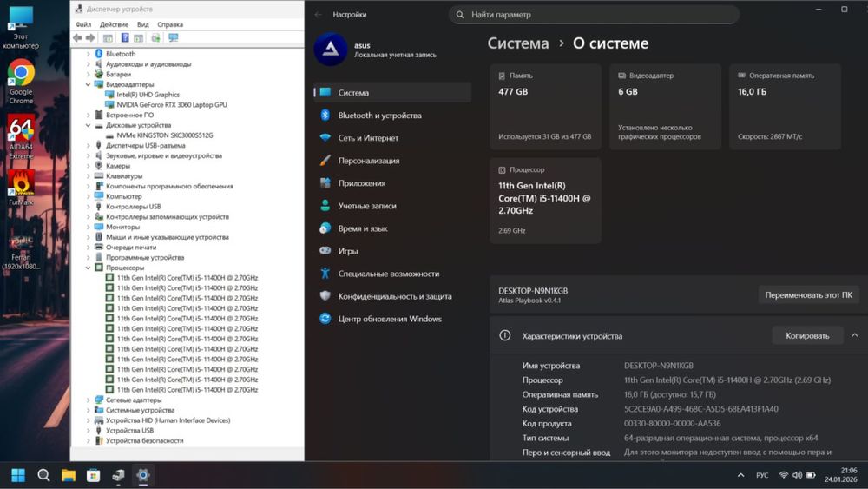The height and width of the screenshot is (489, 868).
Task: Click the Help icon in Device Manager toolbar
Action: pyautogui.click(x=125, y=37)
